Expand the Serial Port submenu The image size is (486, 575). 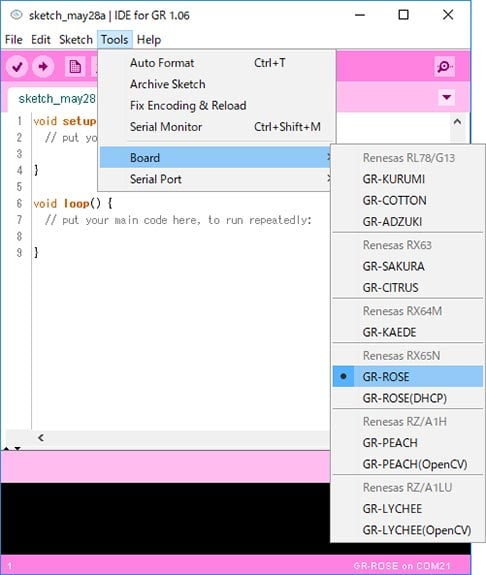[216, 179]
